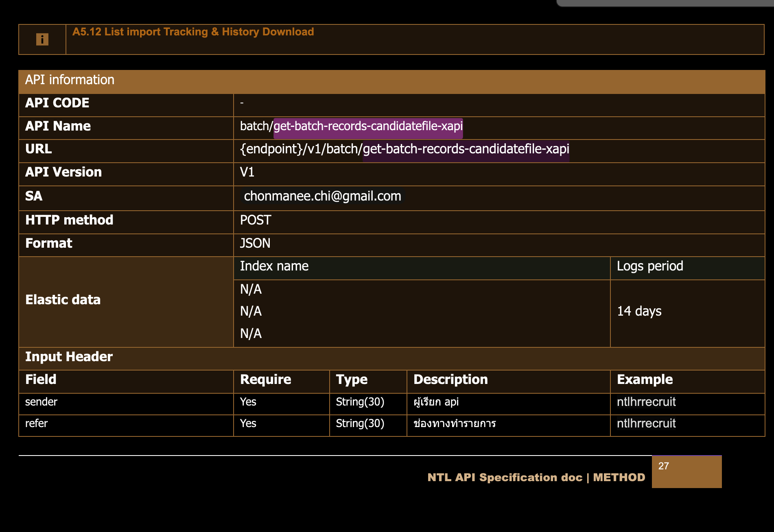
Task: Select the 14 days logs period cell
Action: coord(639,312)
